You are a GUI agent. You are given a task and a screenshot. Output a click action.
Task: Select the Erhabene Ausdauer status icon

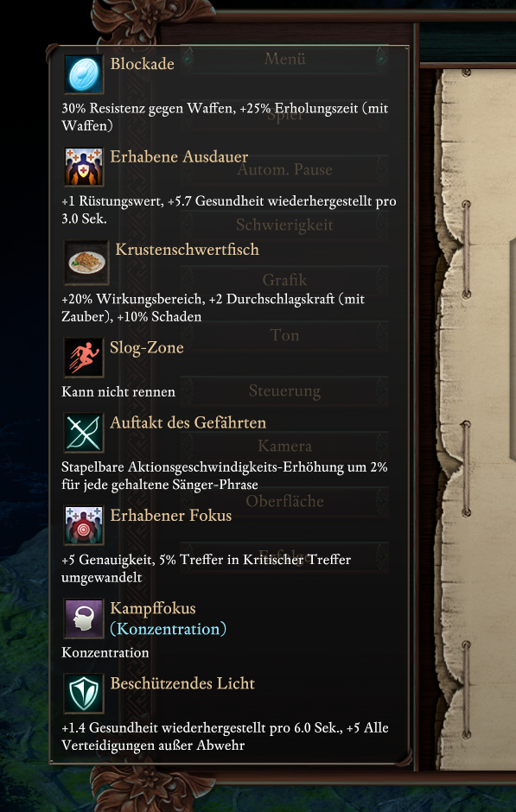coord(84,167)
